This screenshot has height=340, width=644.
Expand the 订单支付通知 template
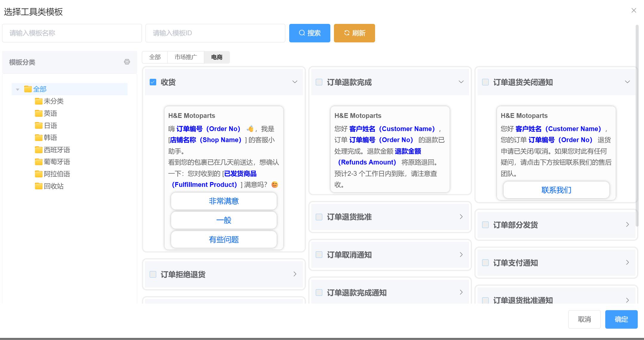tap(628, 263)
